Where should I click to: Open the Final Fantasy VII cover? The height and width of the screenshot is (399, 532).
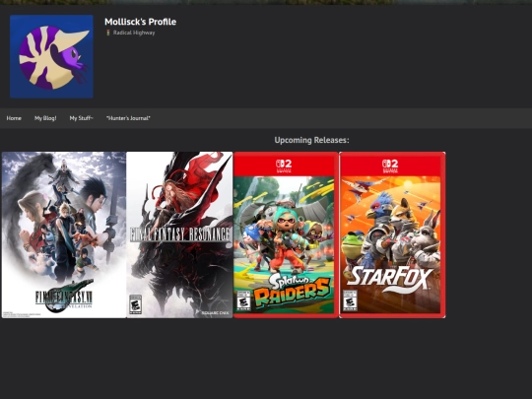[x=64, y=234]
